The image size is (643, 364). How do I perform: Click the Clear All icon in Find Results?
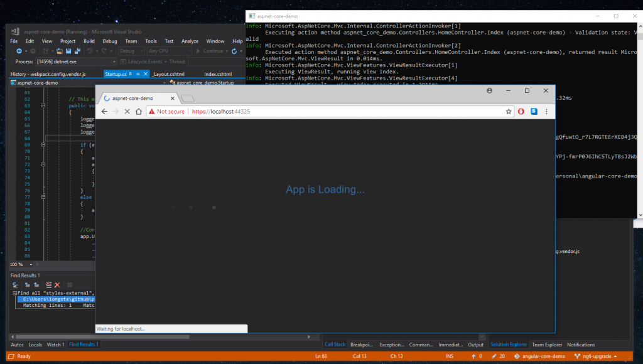point(57,285)
